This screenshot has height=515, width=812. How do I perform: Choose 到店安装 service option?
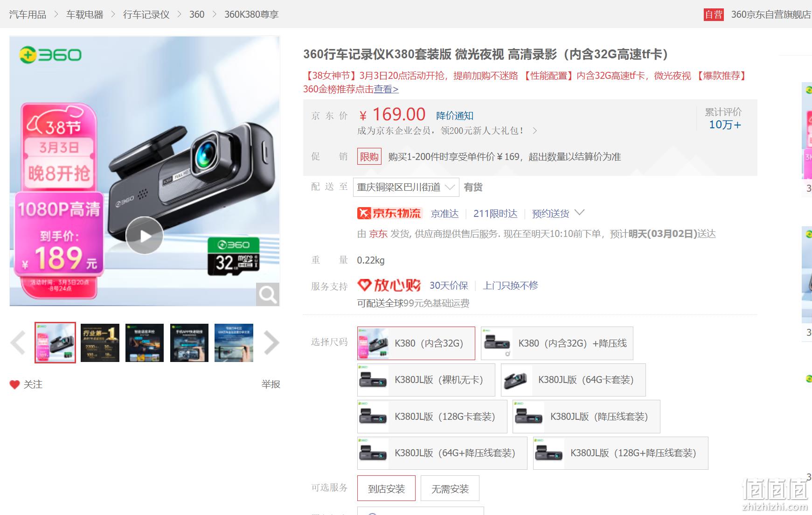pos(386,488)
